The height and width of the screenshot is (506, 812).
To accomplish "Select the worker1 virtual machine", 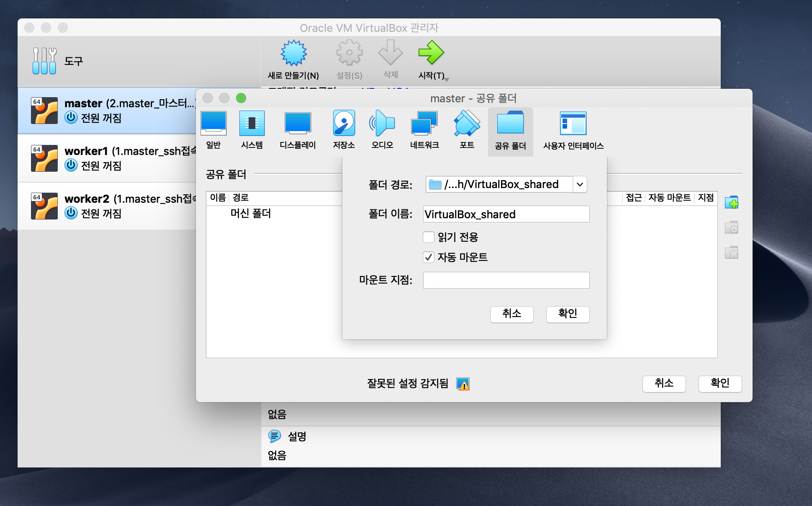I will point(107,158).
